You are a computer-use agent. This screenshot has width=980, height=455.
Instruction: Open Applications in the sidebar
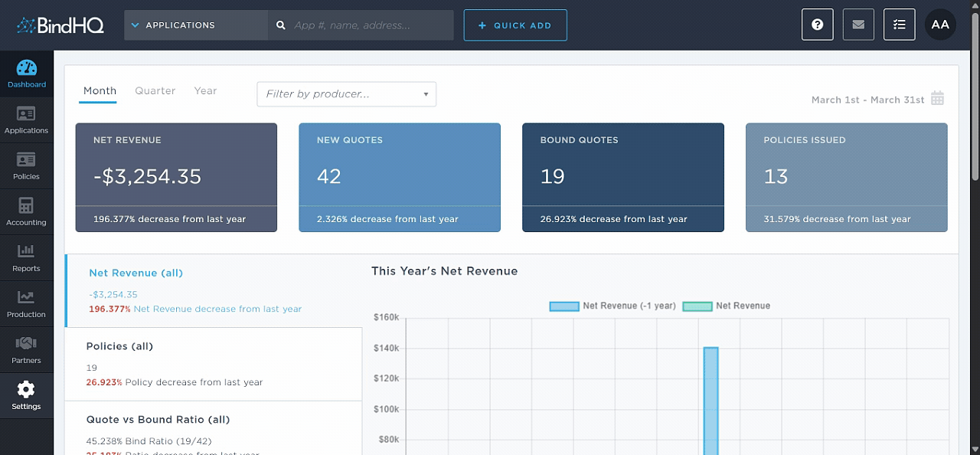tap(27, 119)
